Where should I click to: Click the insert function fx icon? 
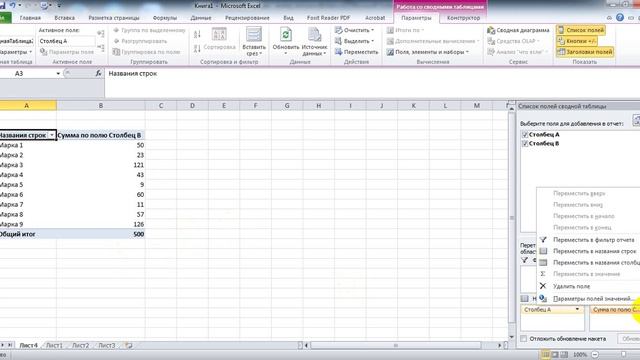(x=98, y=73)
